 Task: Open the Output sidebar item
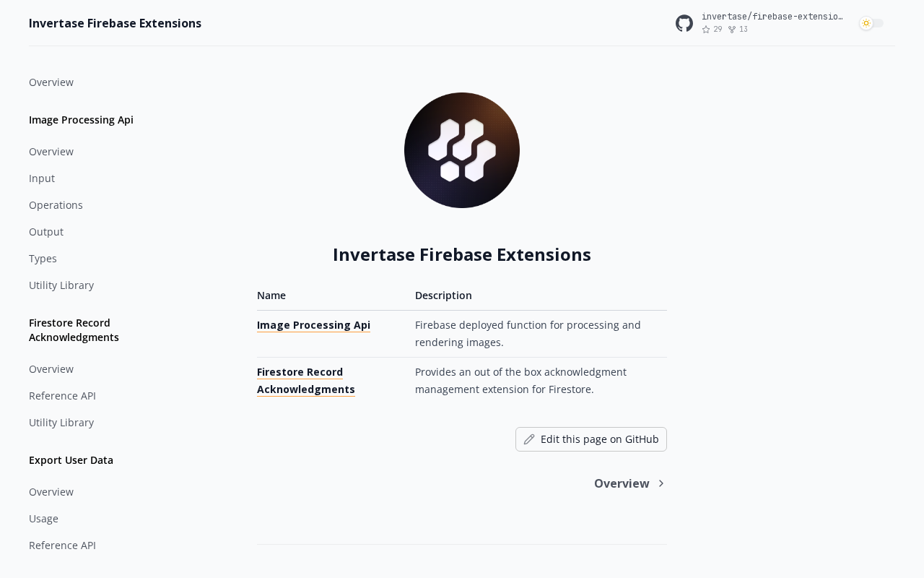tap(46, 232)
